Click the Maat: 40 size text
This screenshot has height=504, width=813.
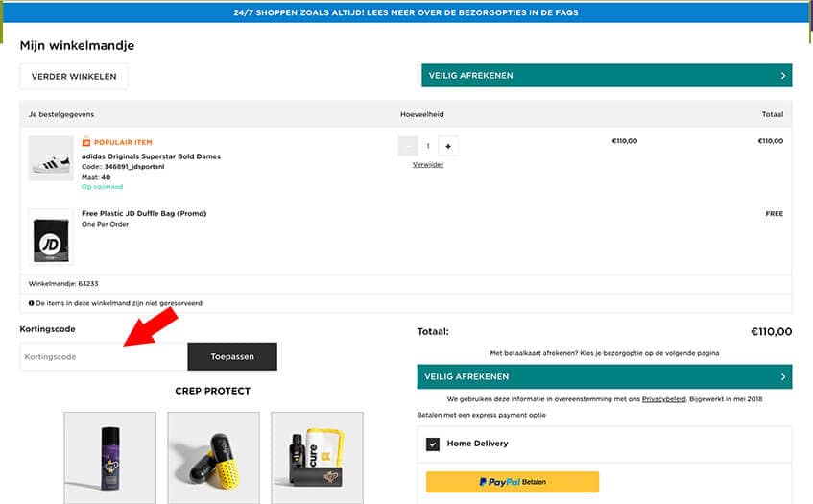96,177
